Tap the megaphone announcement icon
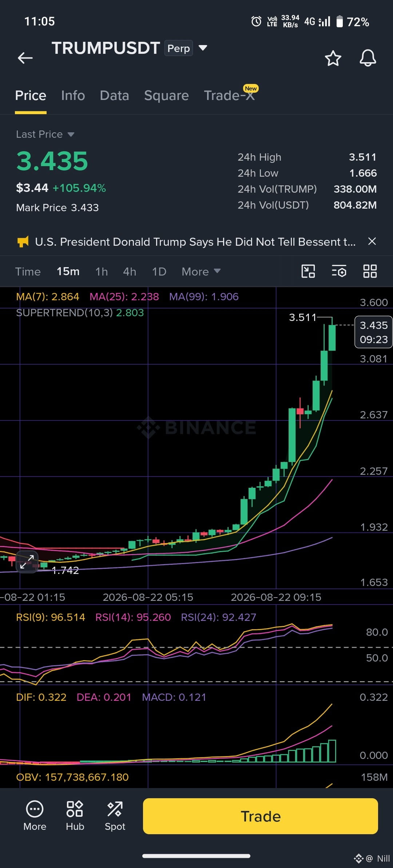 (x=23, y=241)
